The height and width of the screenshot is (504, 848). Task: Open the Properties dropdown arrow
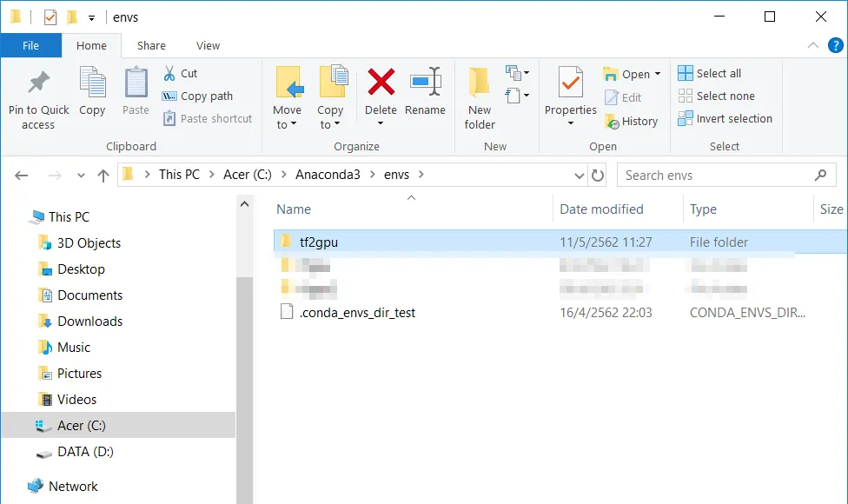(571, 123)
